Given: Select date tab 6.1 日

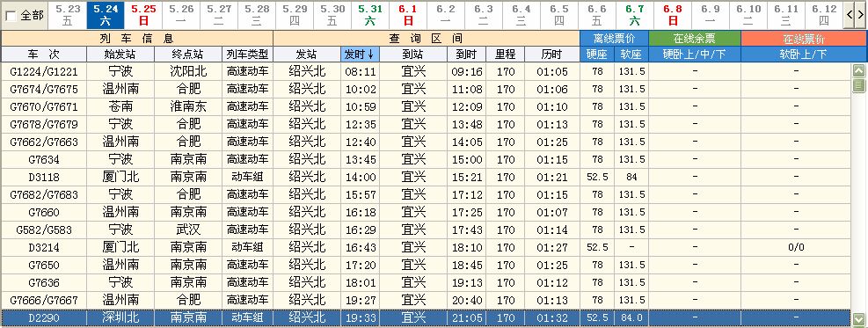Looking at the screenshot, I should pyautogui.click(x=408, y=15).
